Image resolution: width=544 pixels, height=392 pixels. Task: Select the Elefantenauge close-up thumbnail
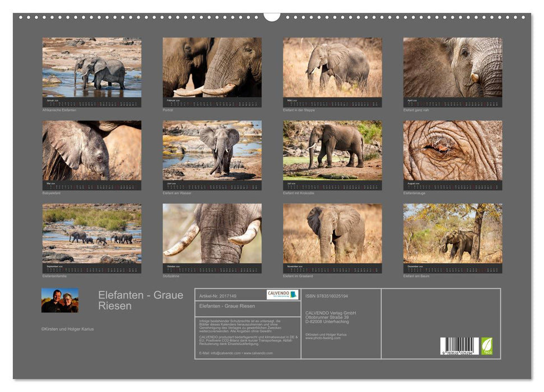coord(453,151)
